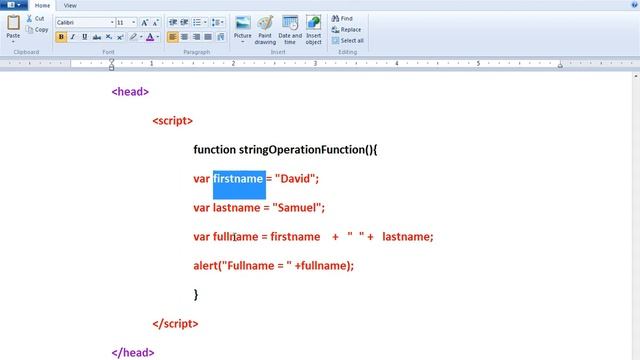Screen dimensions: 640x360
Task: Underline the selected text
Action: [x=84, y=37]
